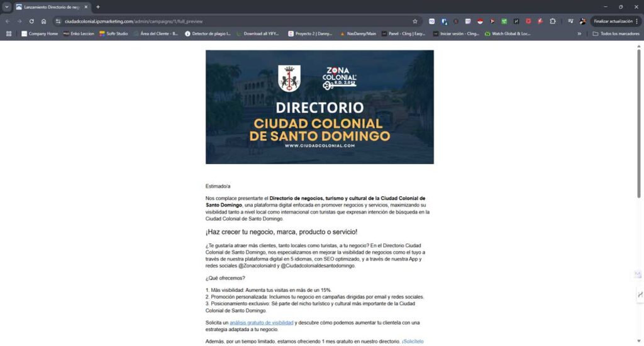Open a new tab with plus button
The height and width of the screenshot is (346, 644).
[97, 7]
